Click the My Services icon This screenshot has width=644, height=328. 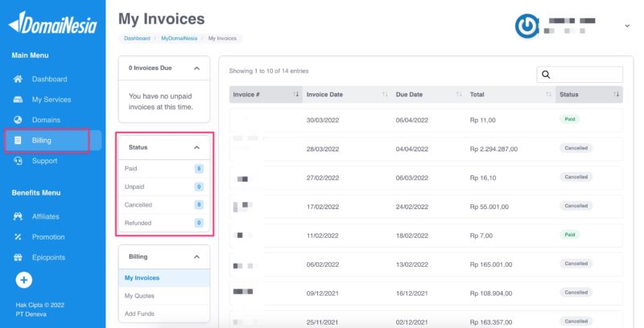pos(18,100)
